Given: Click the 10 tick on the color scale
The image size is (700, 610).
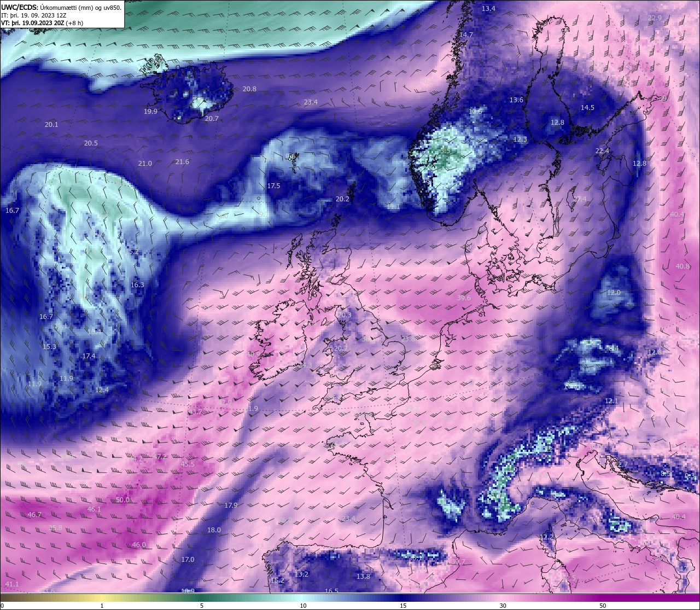Looking at the screenshot, I should pyautogui.click(x=303, y=606).
